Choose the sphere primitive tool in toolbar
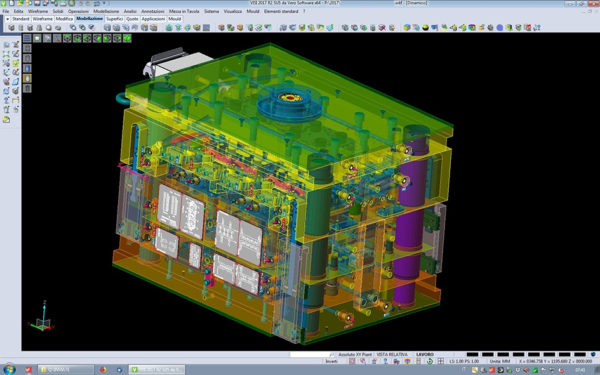Viewport: 600px width, 375px height. tap(49, 28)
